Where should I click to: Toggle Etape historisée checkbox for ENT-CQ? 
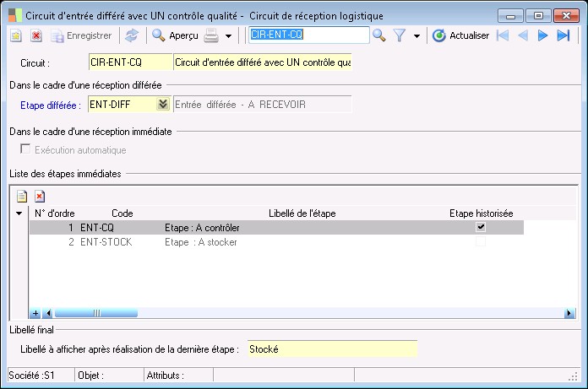click(481, 227)
